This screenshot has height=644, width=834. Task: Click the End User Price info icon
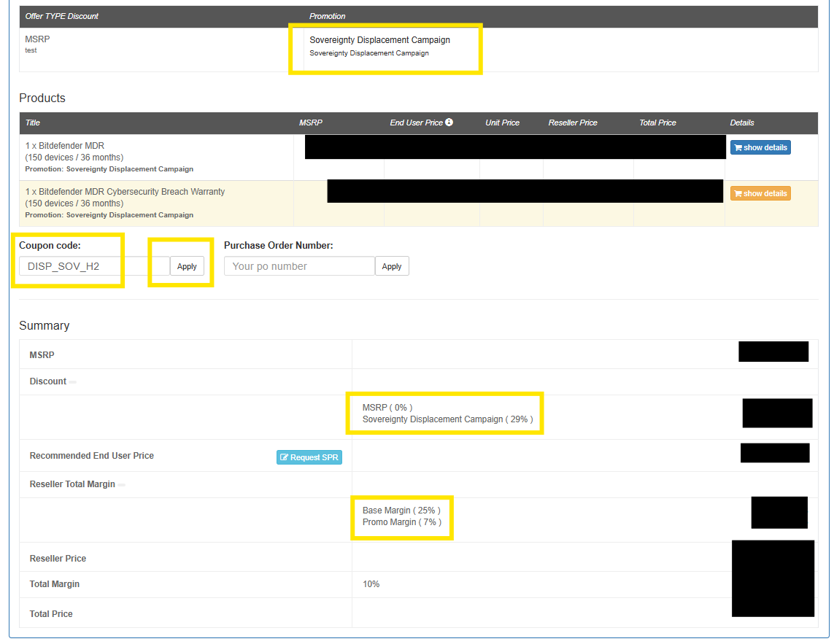point(449,123)
